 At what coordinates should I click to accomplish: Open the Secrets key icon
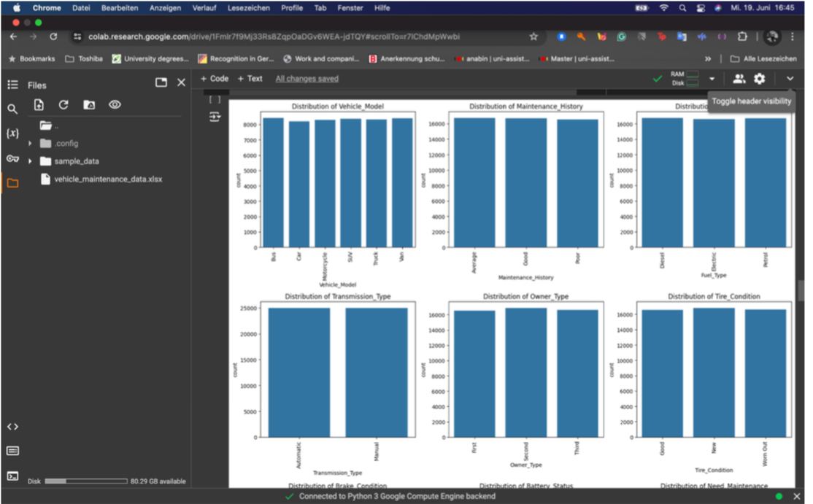tap(12, 158)
